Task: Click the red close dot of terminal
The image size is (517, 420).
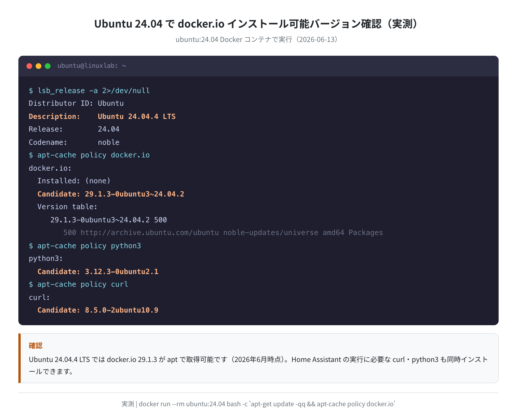Action: coord(29,66)
